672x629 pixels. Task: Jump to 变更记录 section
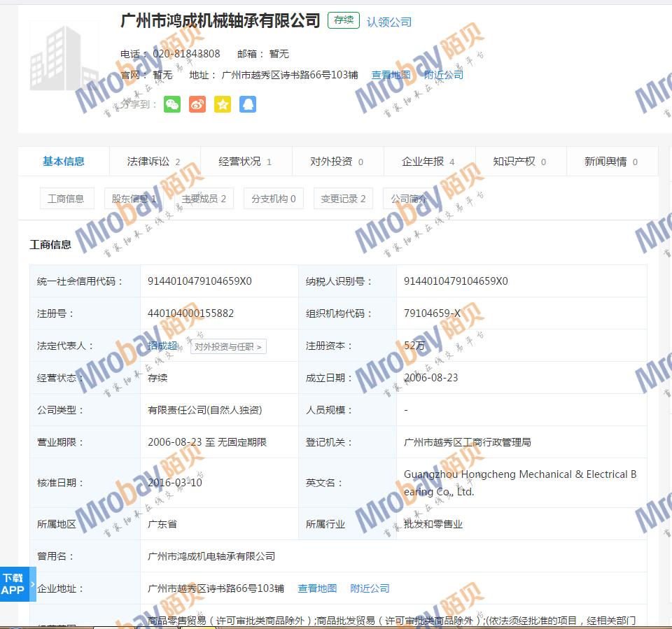(343, 199)
